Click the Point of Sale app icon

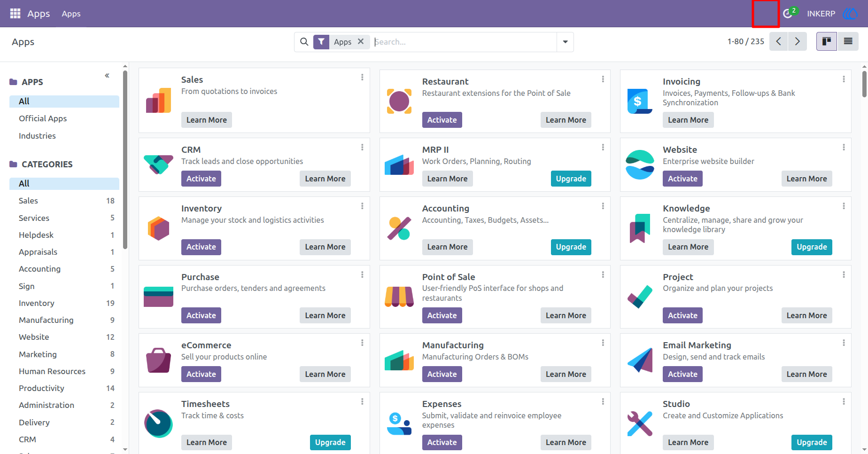click(x=399, y=297)
